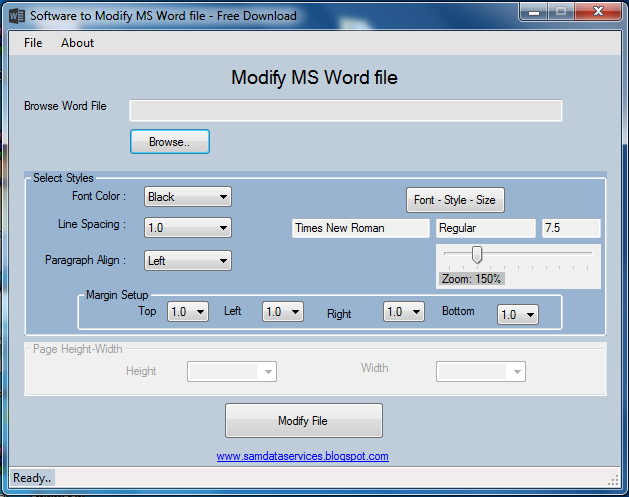Open the Top margin dropdown
This screenshot has height=497, width=629.
pyautogui.click(x=188, y=312)
